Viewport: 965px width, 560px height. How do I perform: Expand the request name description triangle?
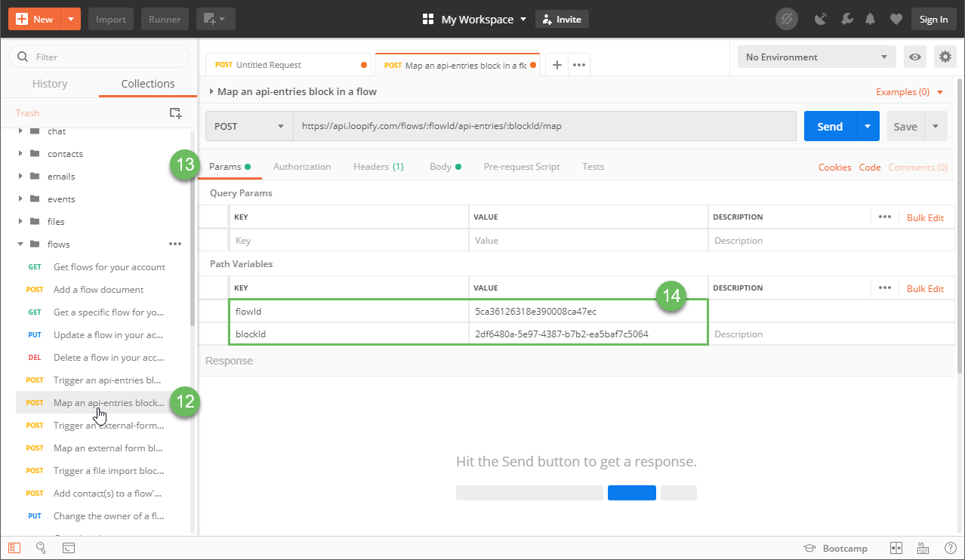(211, 91)
